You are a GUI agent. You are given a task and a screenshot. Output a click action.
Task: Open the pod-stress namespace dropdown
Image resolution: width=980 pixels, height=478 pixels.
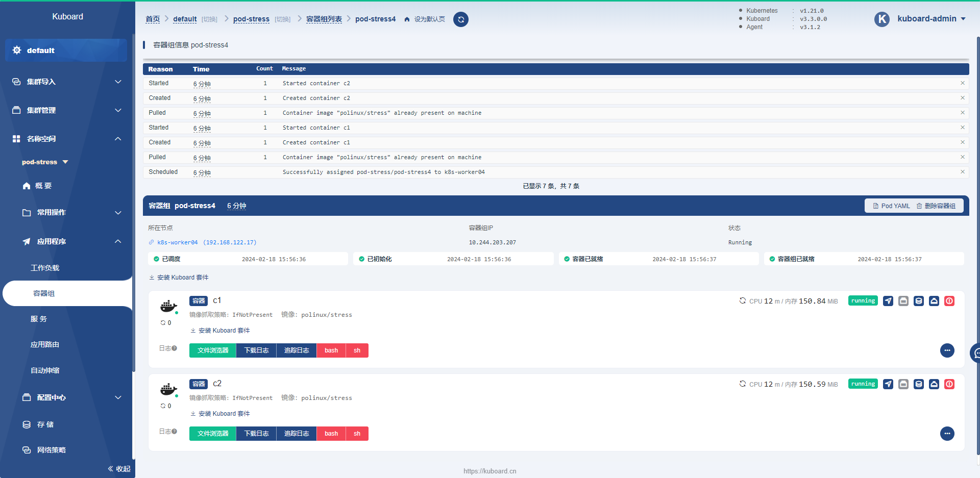click(x=45, y=162)
